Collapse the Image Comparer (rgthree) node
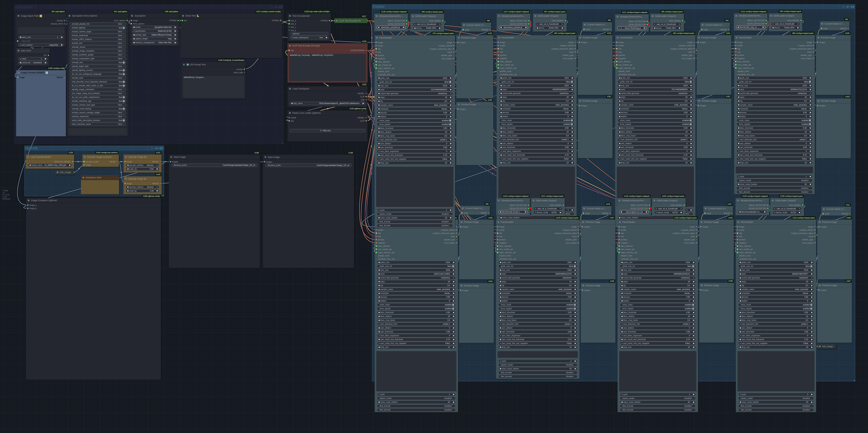The image size is (868, 433). [29, 200]
